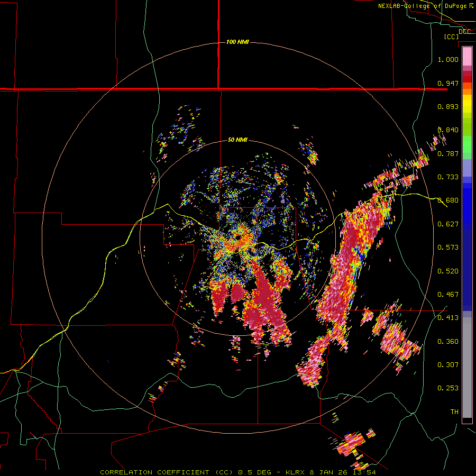Click the 0.520 legend value
Viewport: 476px width, 476px height.
[448, 271]
